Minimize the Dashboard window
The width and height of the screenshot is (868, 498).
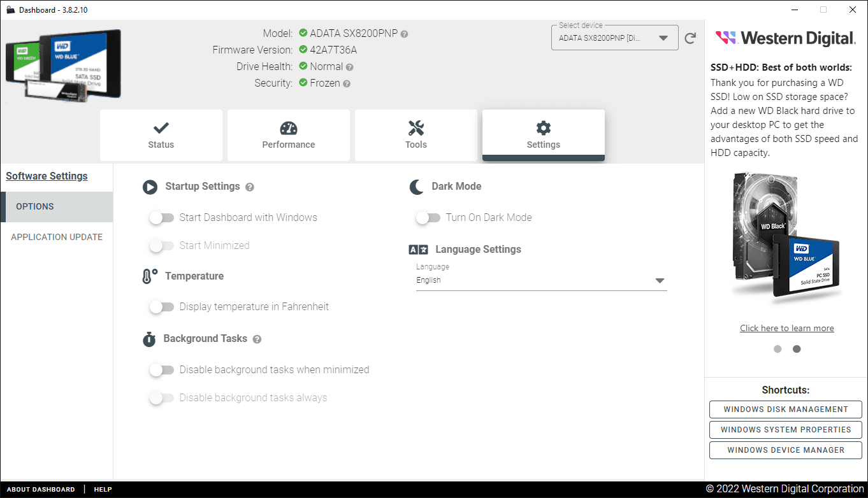pyautogui.click(x=795, y=10)
